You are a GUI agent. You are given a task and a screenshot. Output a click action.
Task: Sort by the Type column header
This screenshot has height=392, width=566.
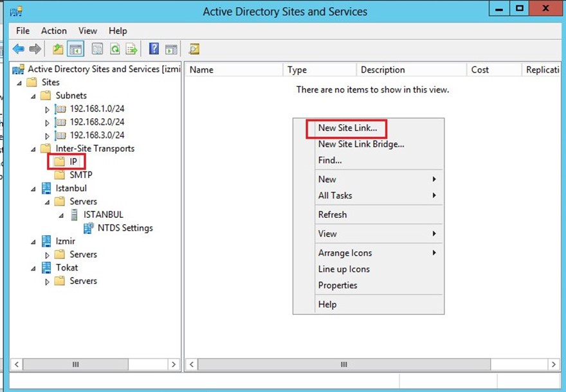coord(320,69)
